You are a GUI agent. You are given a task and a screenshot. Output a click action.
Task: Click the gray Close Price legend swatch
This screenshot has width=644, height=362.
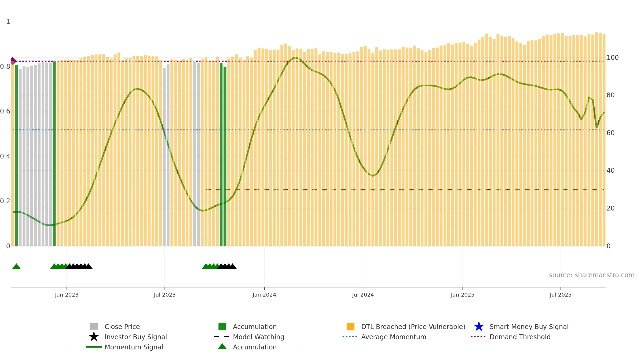[94, 327]
